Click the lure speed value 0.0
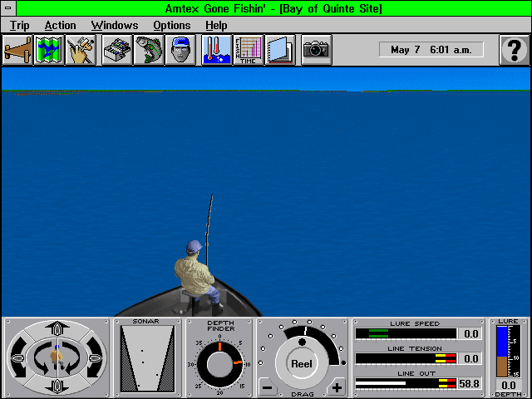The image size is (532, 399). pos(470,334)
